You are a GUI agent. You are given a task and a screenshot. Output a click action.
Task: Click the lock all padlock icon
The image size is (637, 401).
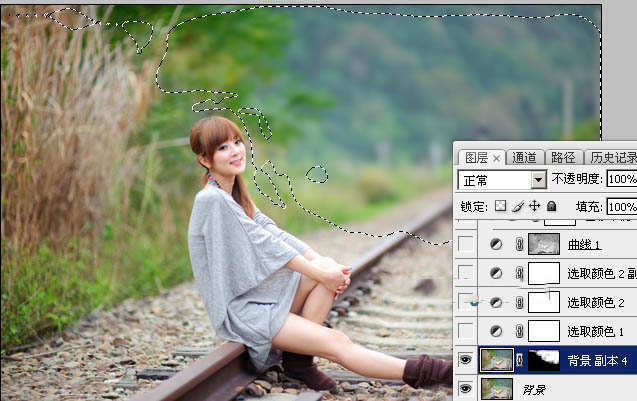pyautogui.click(x=551, y=206)
